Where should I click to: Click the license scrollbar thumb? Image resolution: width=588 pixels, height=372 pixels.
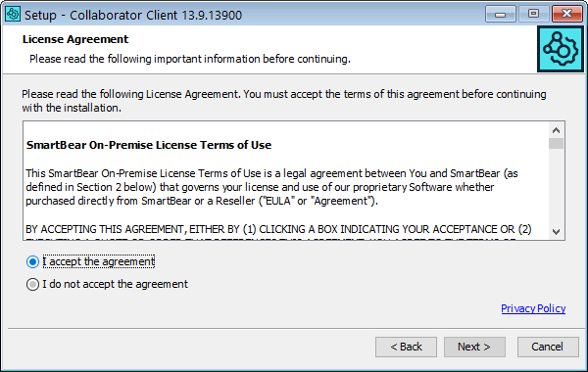(556, 144)
